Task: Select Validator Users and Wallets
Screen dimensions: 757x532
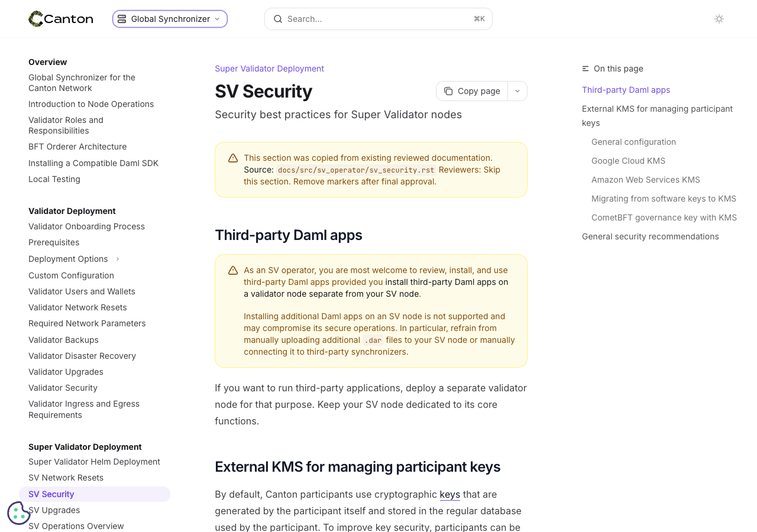Action: click(x=82, y=291)
